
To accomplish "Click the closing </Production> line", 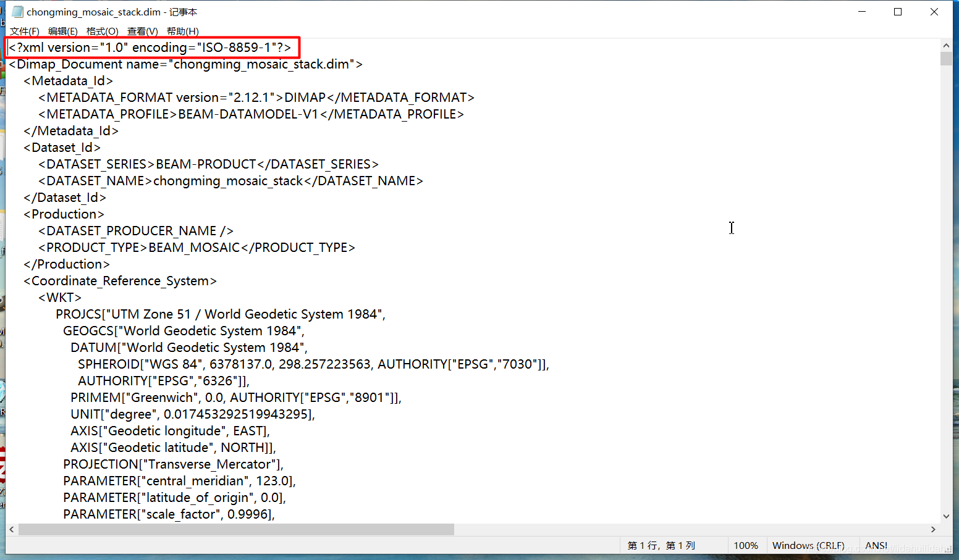I will point(67,264).
